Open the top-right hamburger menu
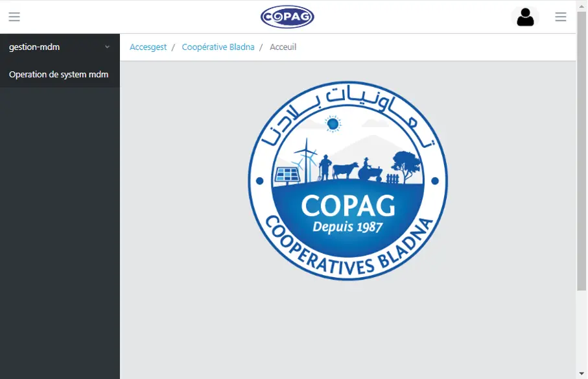The width and height of the screenshot is (588, 379). pyautogui.click(x=560, y=17)
